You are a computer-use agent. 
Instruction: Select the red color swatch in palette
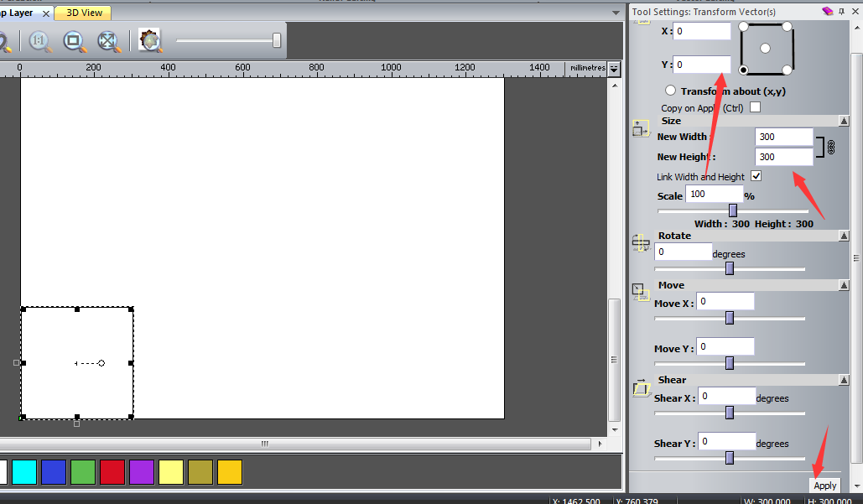point(112,472)
